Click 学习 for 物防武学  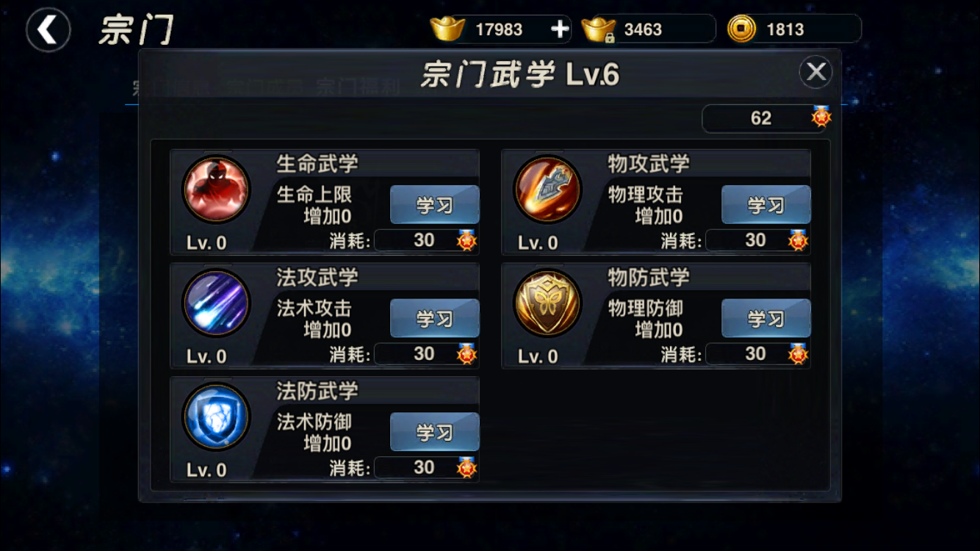click(766, 319)
